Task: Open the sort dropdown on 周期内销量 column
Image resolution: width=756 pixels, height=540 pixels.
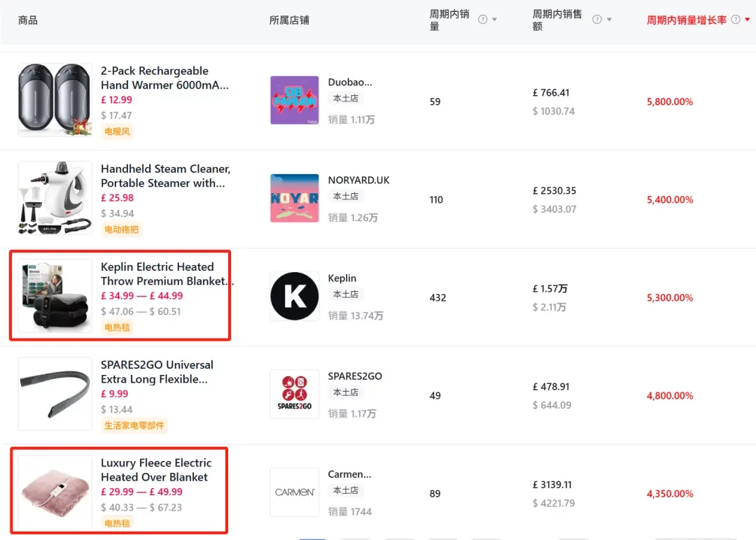Action: coord(495,19)
